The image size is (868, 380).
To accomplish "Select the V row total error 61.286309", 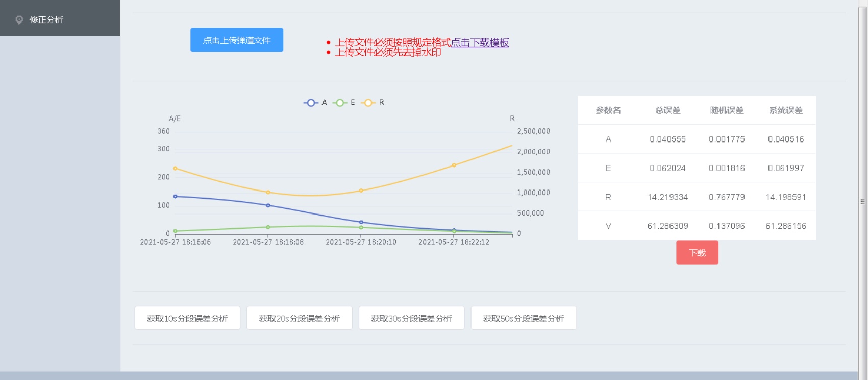I will point(667,226).
